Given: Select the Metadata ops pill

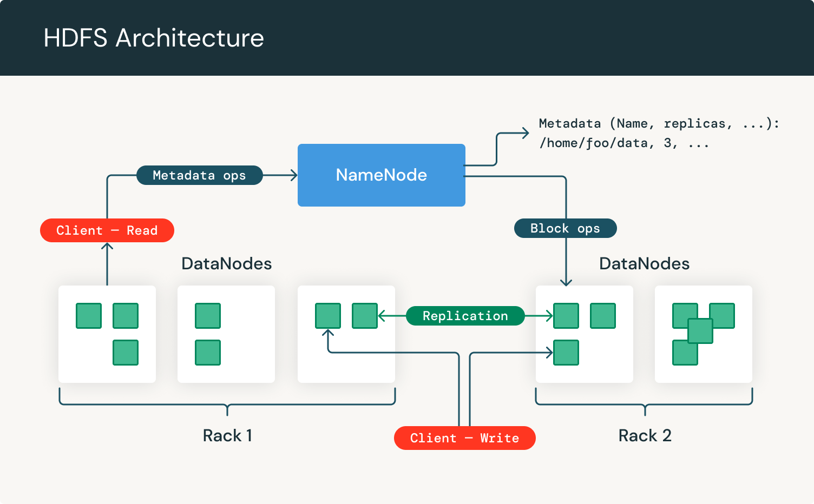Looking at the screenshot, I should (199, 175).
